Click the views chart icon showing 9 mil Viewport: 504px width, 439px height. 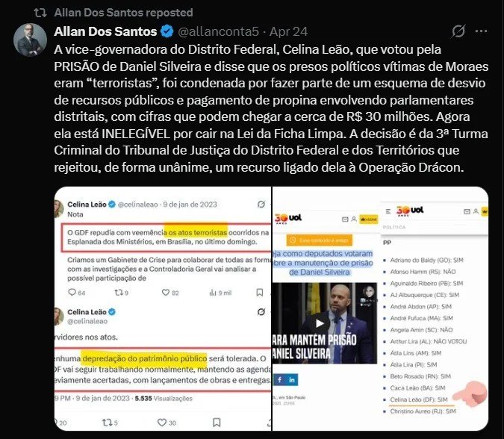213,293
